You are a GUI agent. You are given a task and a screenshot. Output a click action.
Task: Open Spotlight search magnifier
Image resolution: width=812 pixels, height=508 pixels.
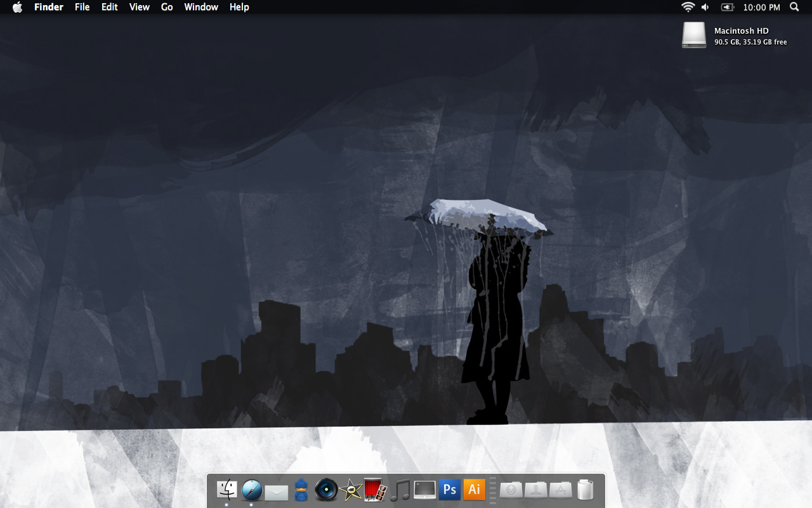(794, 7)
